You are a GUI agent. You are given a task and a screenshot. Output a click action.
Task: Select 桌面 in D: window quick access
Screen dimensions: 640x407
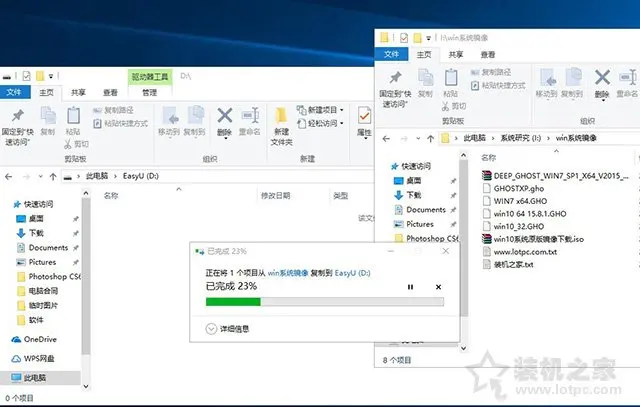(x=36, y=218)
